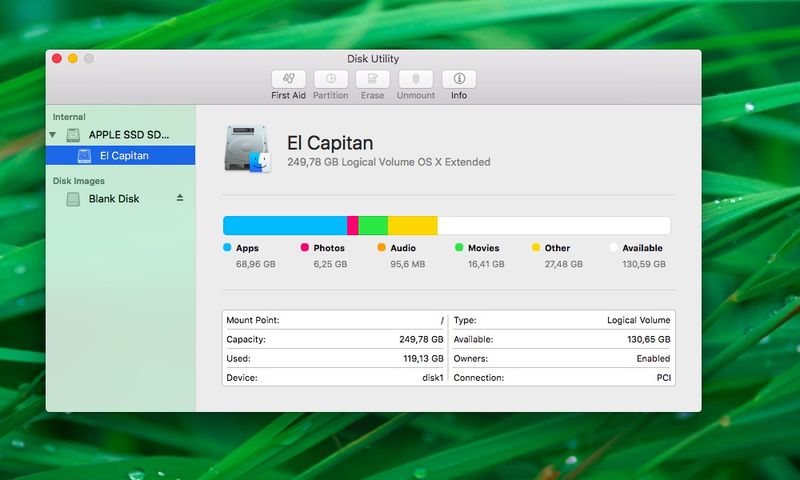Collapse the APPLE SSD disclosure triangle
The image size is (800, 480).
click(53, 135)
